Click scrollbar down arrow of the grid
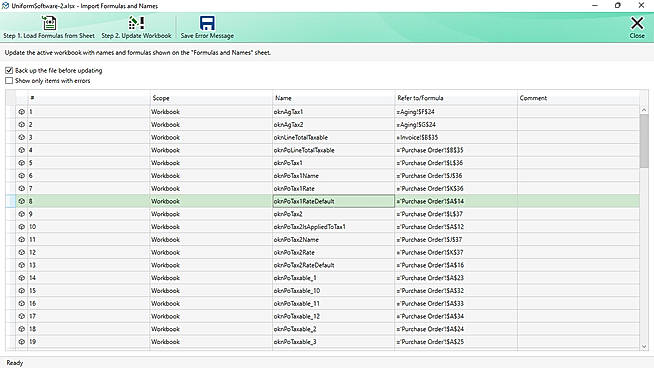The width and height of the screenshot is (654, 368). [644, 346]
